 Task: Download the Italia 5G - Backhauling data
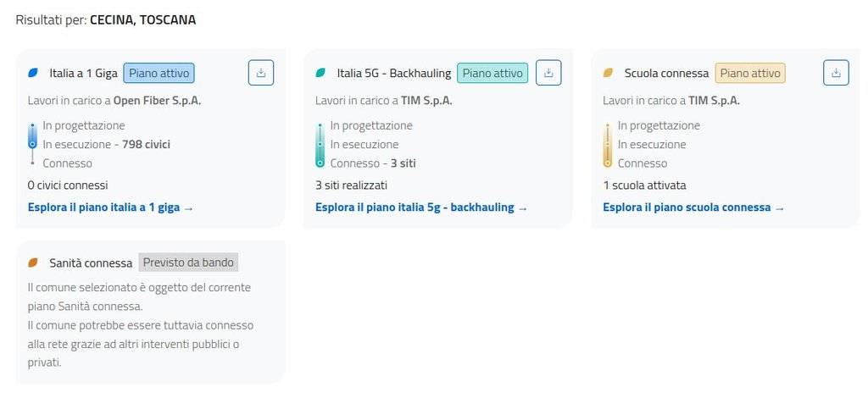coord(548,73)
